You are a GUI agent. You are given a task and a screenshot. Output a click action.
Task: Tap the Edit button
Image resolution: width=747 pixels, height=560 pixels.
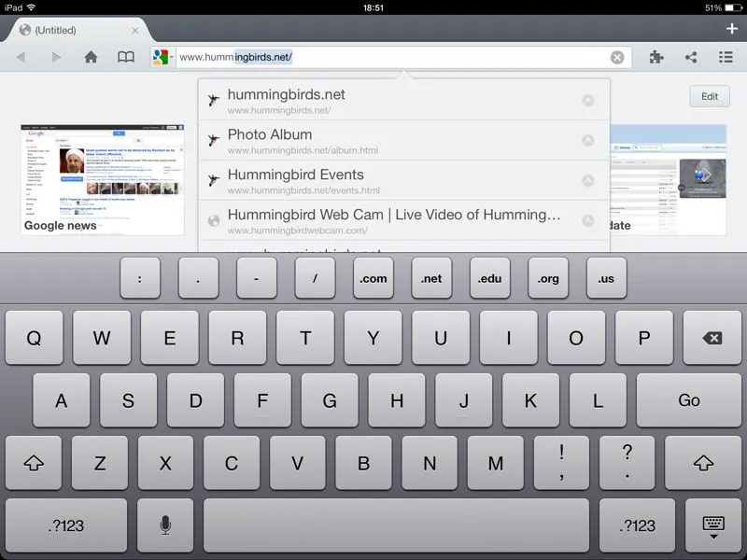tap(710, 96)
